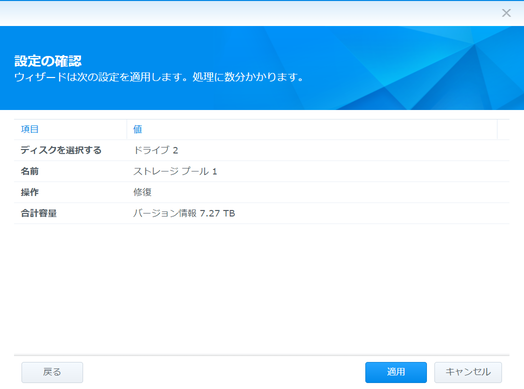The width and height of the screenshot is (524, 389).
Task: Select the 合計容量 row label
Action: (x=39, y=213)
